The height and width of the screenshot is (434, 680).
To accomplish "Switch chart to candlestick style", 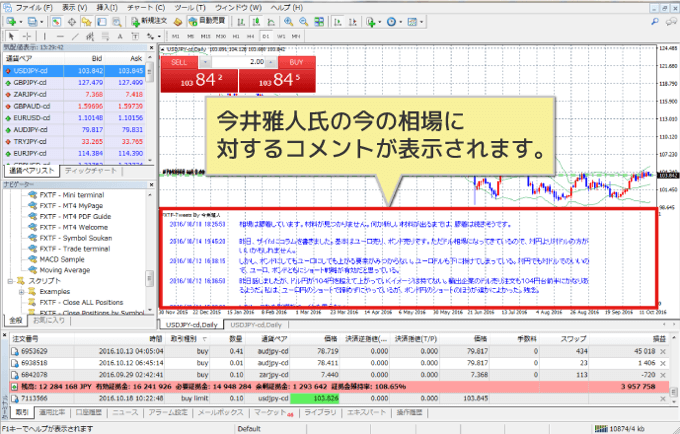I will (x=256, y=22).
